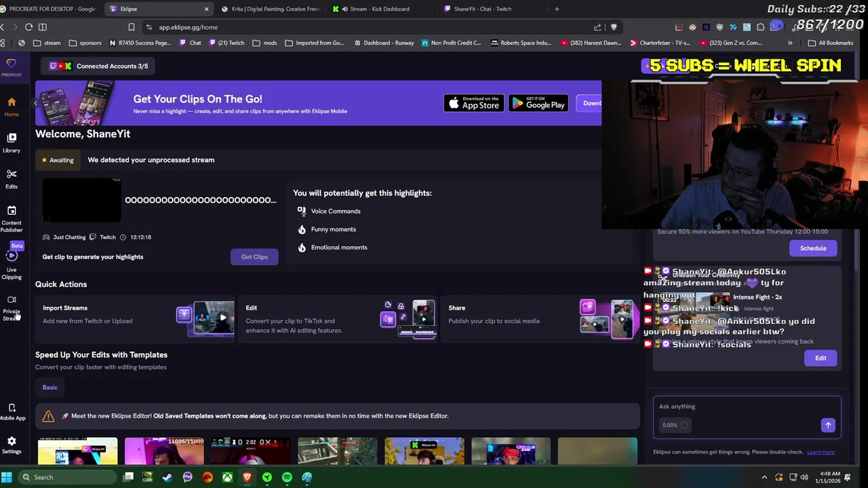Click the Get It On Google Play badge
868x488 pixels.
point(538,103)
